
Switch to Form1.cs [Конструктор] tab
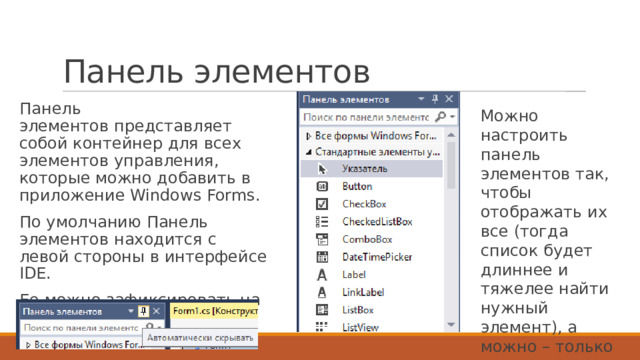click(215, 311)
